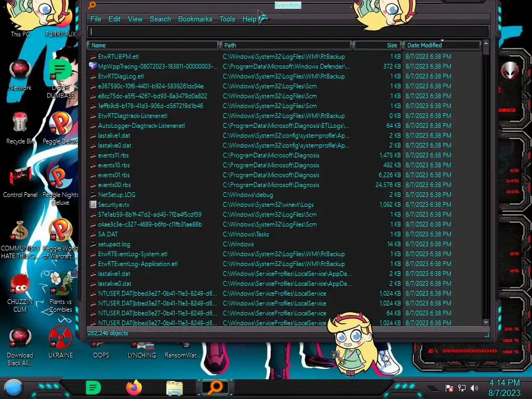Sort results by Size column header
The width and height of the screenshot is (532, 399).
[377, 45]
